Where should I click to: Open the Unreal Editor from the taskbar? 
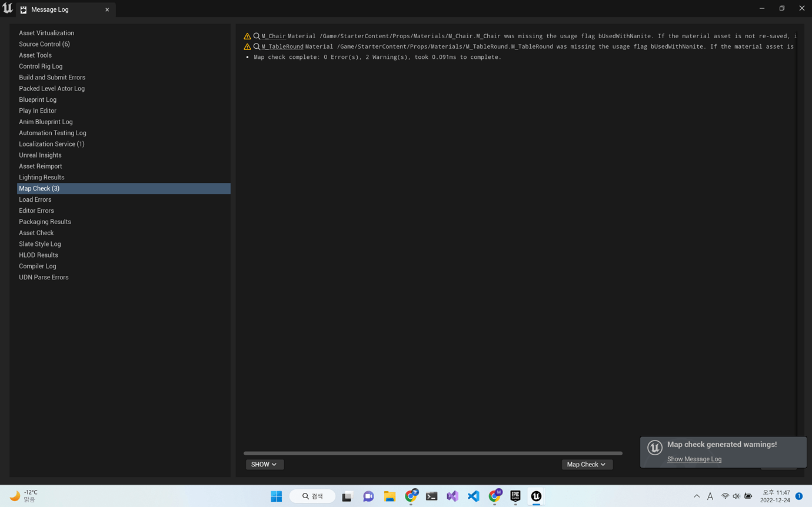point(536,496)
